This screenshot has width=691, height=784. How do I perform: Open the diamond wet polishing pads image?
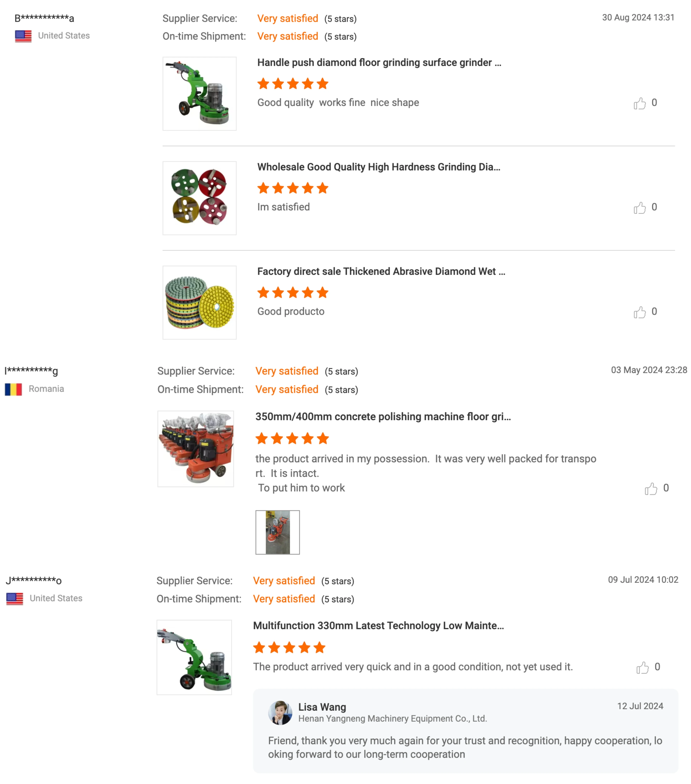point(199,303)
